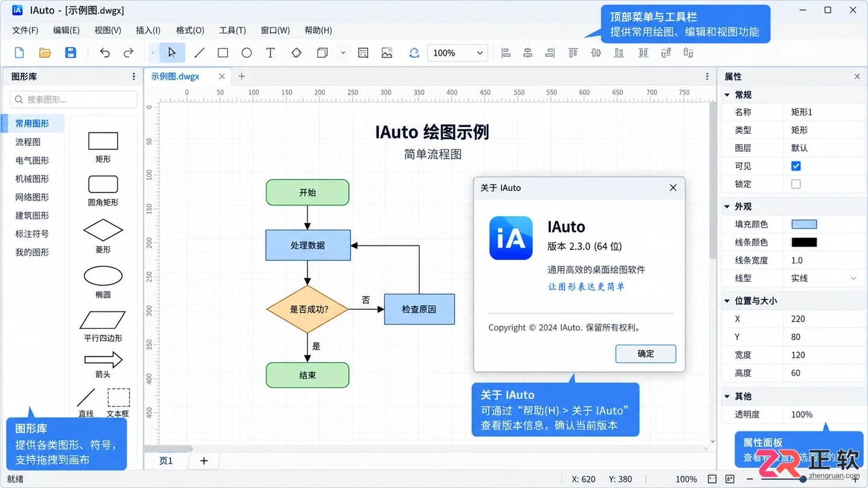The image size is (868, 488).
Task: Click the fit-to-window status bar icon
Action: coord(712,480)
